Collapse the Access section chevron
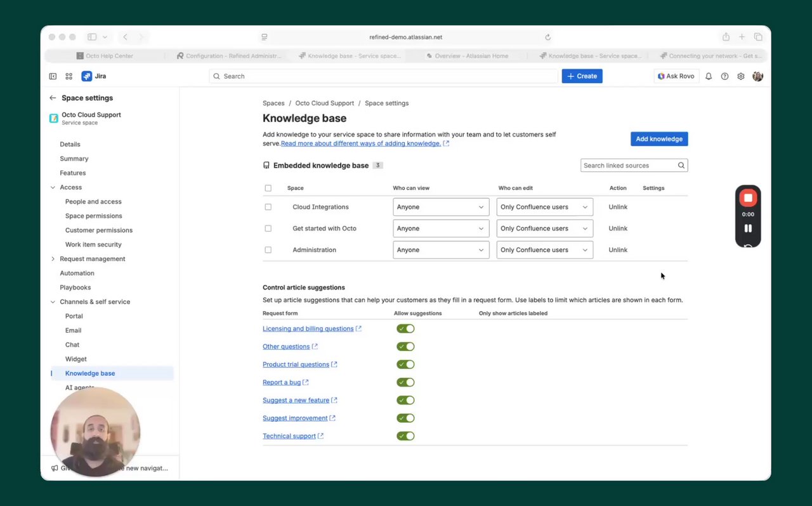 53,187
